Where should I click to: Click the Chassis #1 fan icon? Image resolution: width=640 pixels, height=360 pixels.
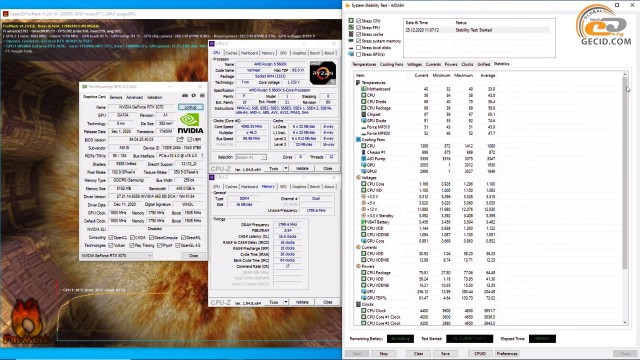click(363, 152)
